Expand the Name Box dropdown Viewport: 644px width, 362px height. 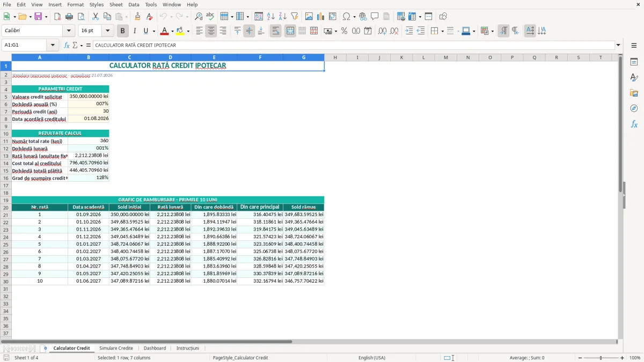[x=53, y=45]
